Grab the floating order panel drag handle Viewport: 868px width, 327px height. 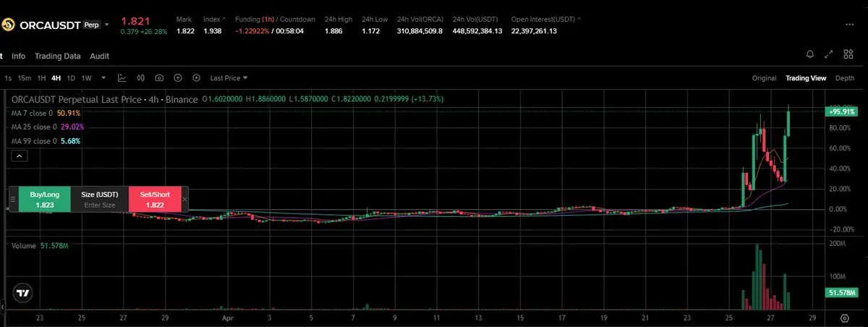pos(12,199)
